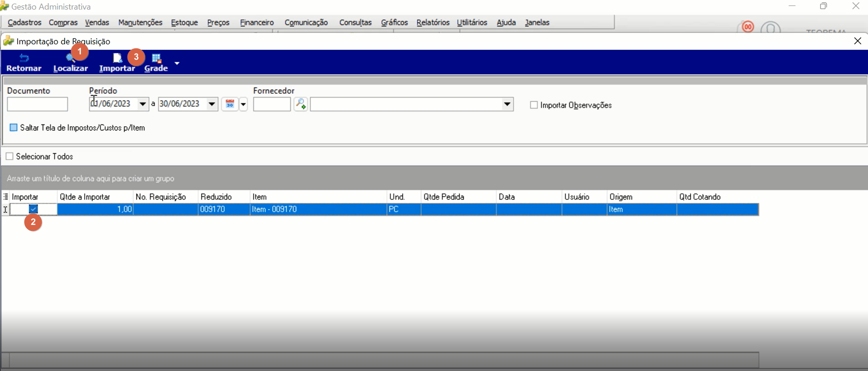Open the Estoque menu

pos(184,22)
